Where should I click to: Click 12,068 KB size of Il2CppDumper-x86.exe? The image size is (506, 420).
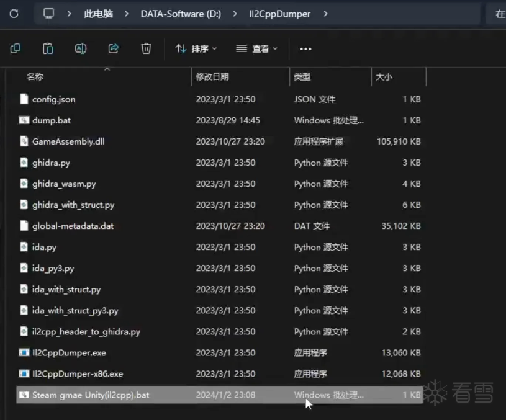(x=401, y=374)
